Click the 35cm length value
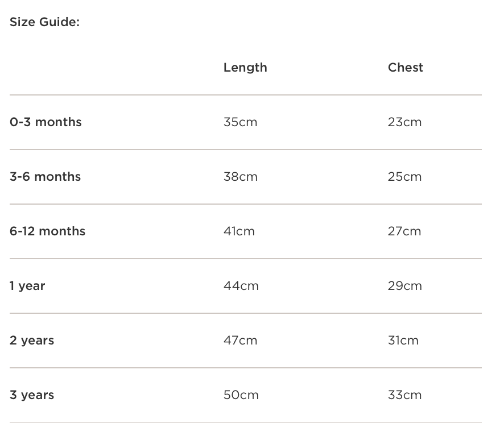Image resolution: width=504 pixels, height=440 pixels. point(241,122)
